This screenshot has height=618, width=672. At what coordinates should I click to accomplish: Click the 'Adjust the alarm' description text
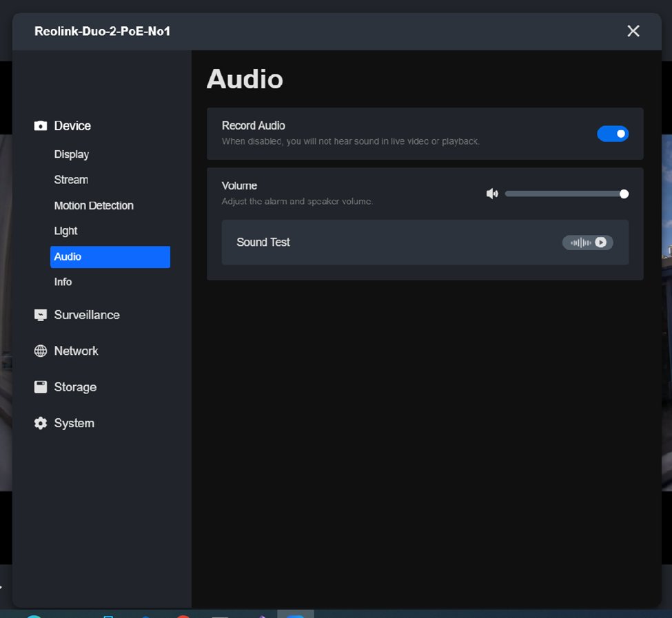pos(297,201)
